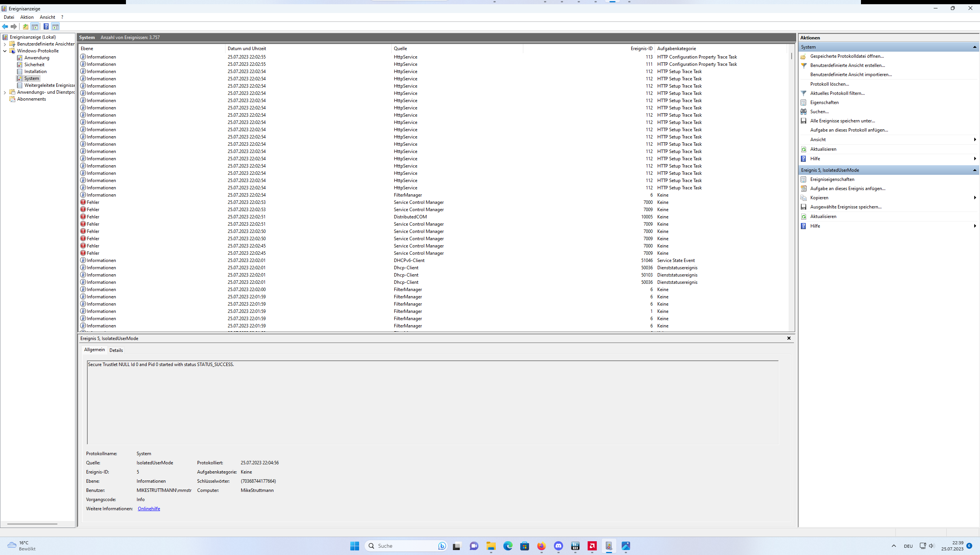Open the Aktion menu
Screen dimensions: 980x555
tap(27, 17)
